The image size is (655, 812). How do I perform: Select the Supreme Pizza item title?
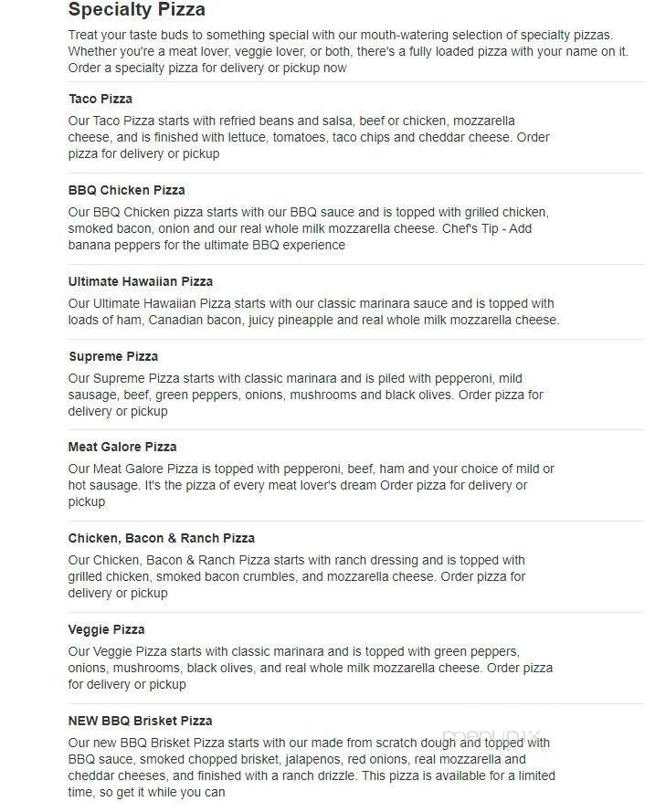point(113,356)
